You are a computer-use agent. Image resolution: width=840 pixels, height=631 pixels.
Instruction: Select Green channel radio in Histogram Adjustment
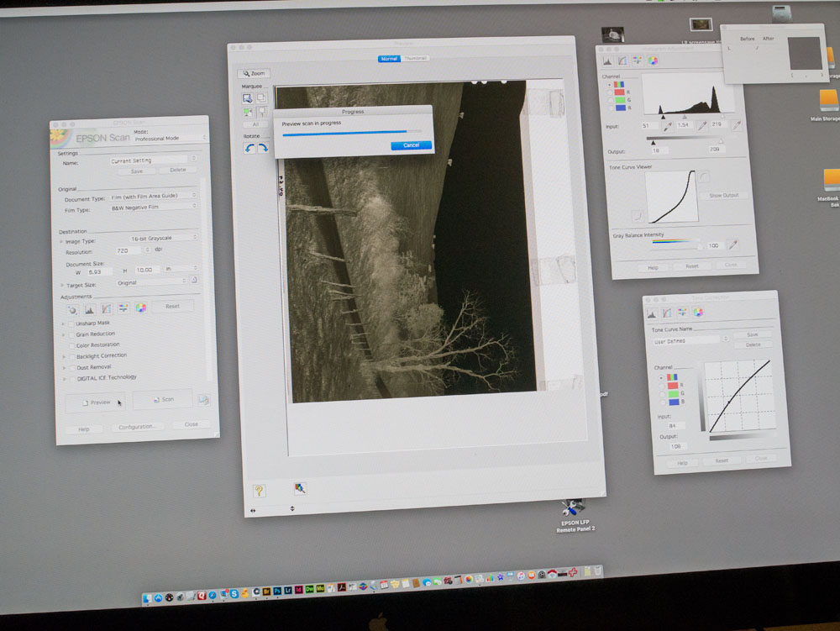click(x=610, y=100)
